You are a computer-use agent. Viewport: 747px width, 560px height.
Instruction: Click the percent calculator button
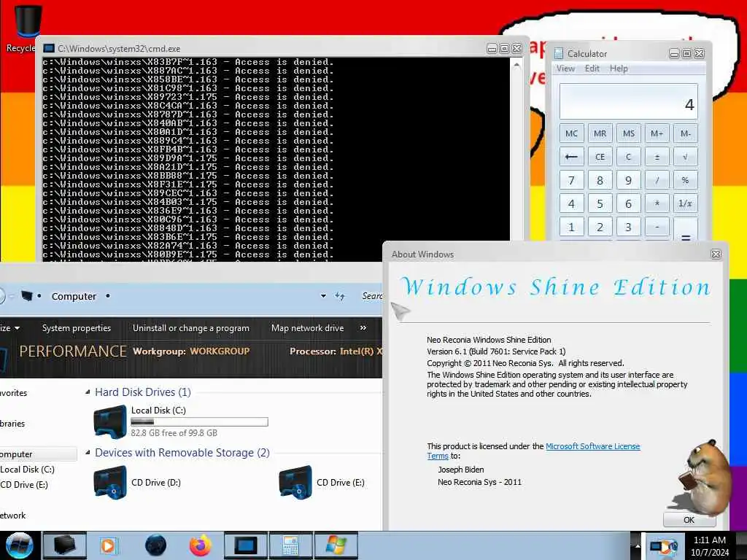click(x=686, y=181)
